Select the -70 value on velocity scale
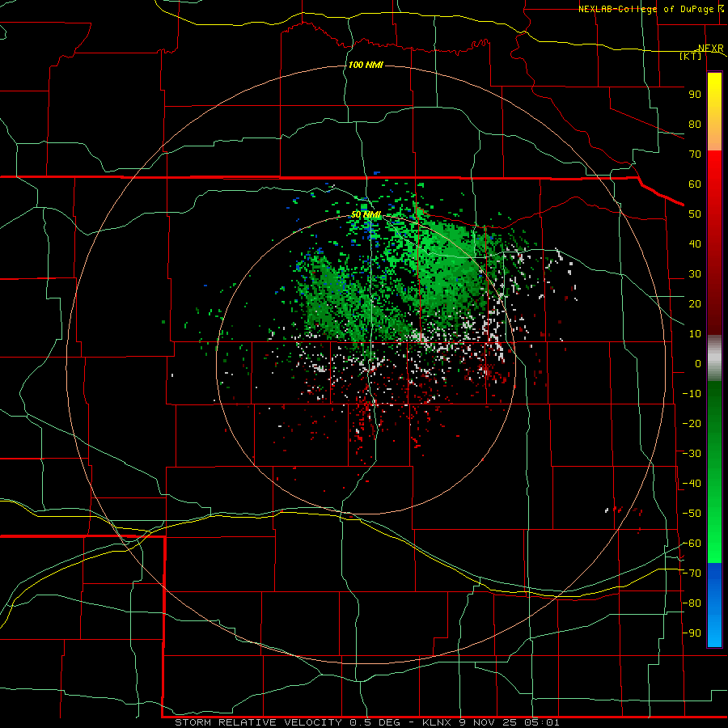Screen dimensions: 728x728 pyautogui.click(x=692, y=573)
